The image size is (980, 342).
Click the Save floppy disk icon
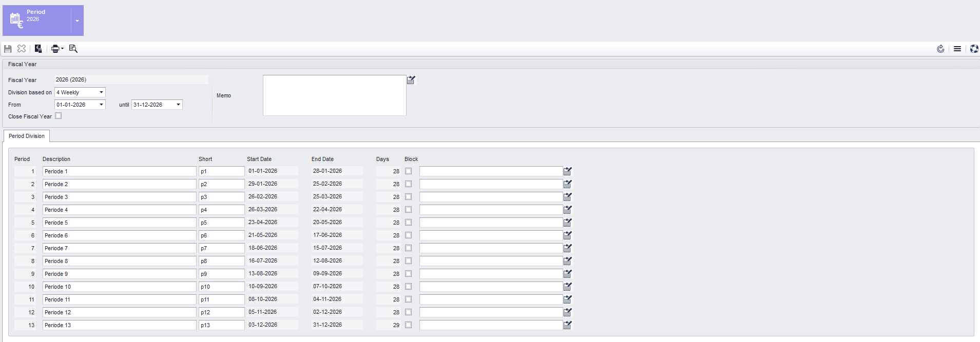point(8,49)
